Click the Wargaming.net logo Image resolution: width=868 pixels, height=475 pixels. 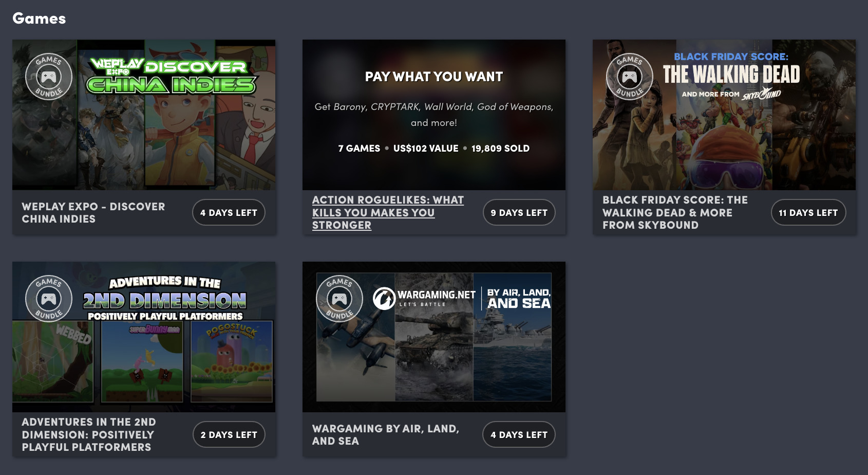click(x=424, y=298)
